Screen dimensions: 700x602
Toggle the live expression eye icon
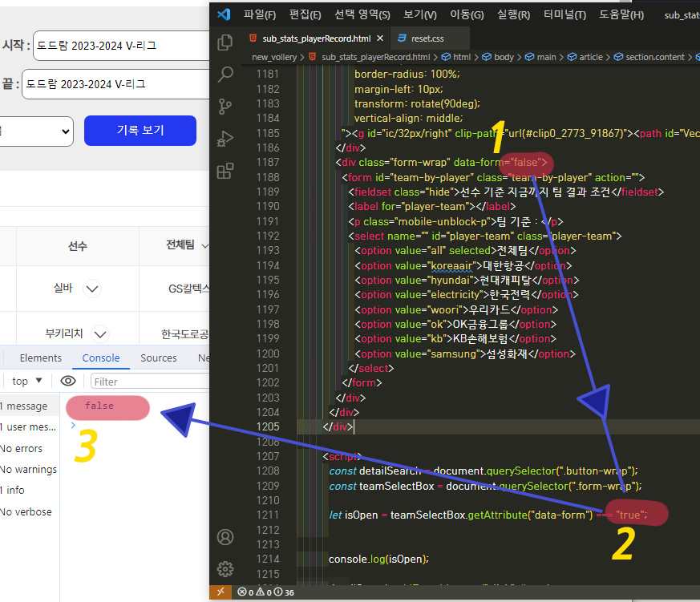click(x=68, y=381)
